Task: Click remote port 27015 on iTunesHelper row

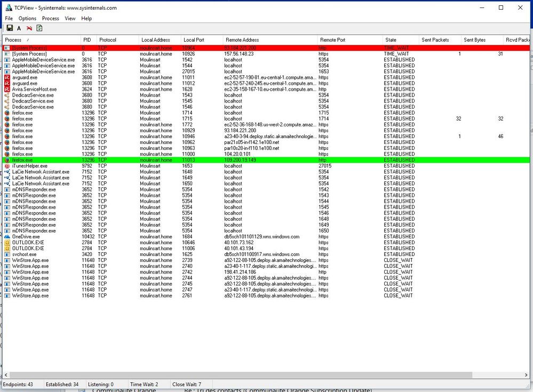Action: pyautogui.click(x=325, y=166)
